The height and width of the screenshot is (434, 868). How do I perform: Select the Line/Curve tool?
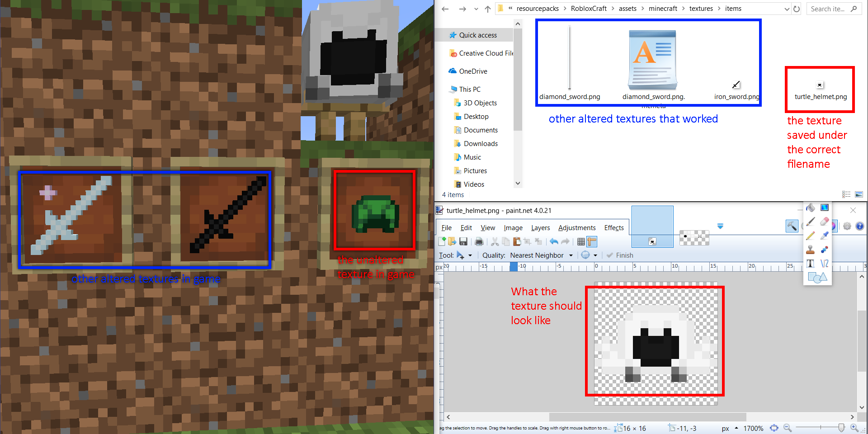[x=825, y=263]
